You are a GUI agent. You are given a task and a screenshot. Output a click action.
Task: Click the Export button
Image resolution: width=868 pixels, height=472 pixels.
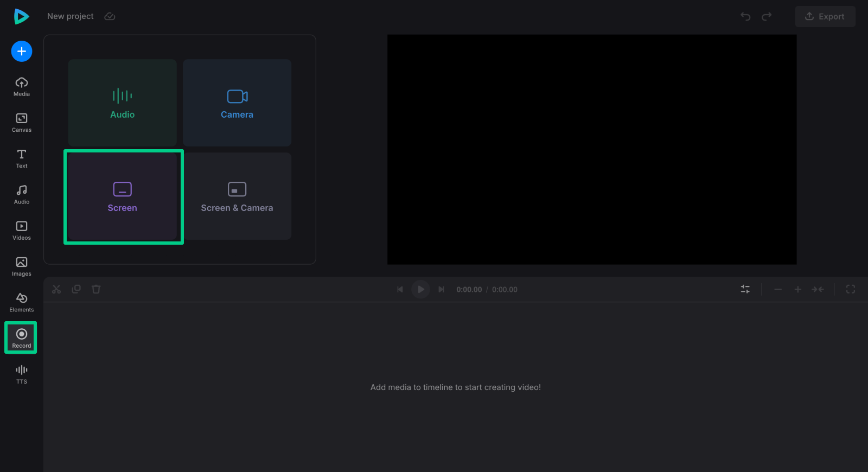tap(825, 16)
